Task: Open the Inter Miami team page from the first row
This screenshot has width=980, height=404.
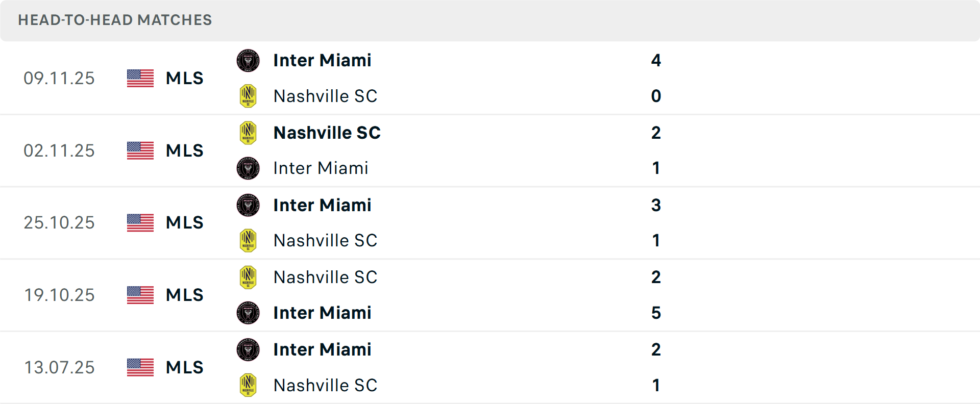Action: (322, 60)
